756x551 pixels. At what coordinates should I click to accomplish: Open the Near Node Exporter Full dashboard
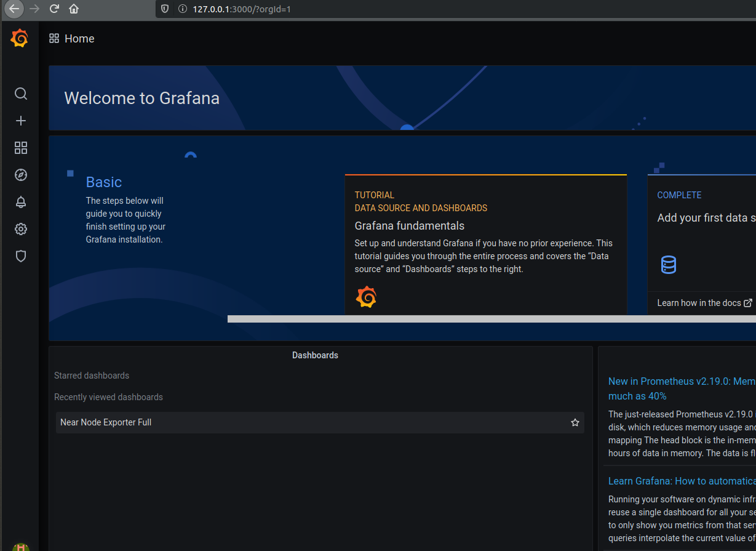click(x=320, y=422)
